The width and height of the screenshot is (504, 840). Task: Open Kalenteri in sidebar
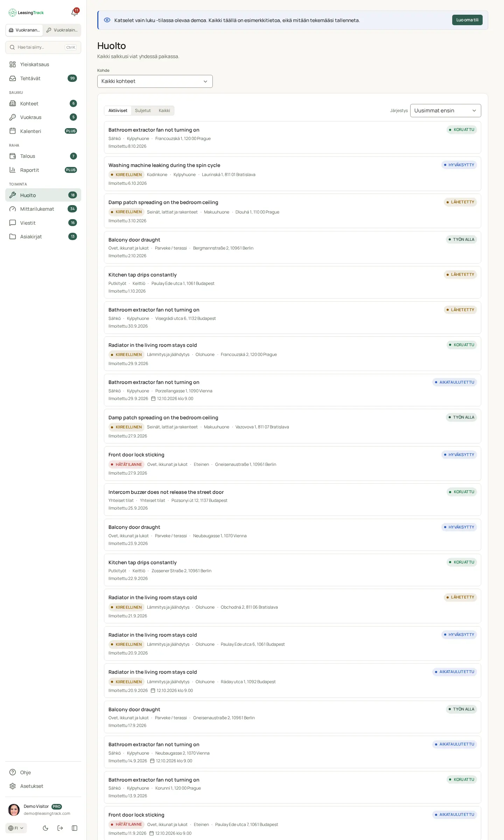click(43, 131)
